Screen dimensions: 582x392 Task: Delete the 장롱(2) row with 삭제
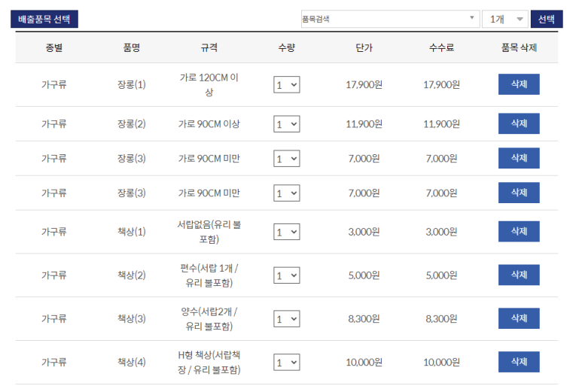pos(519,123)
